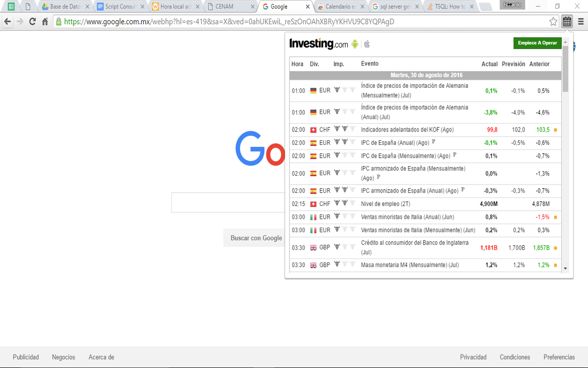Viewport: 588px width, 368px height.
Task: Click actual value 4,900M
Action: point(489,204)
